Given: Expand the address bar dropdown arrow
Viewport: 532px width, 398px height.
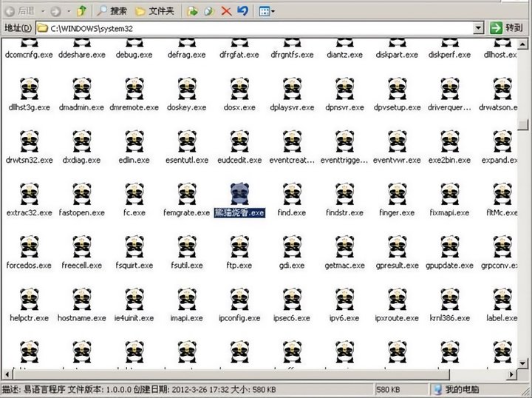Looking at the screenshot, I should [x=477, y=28].
